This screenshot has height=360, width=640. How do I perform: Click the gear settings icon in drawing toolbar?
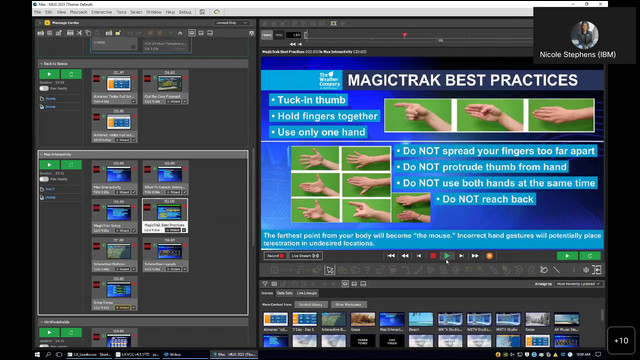click(586, 270)
